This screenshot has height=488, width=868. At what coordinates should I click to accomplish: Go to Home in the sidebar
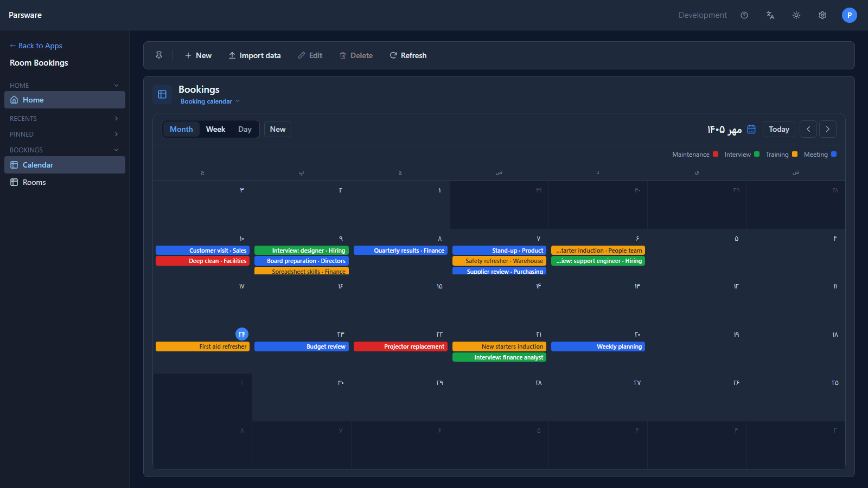[65, 100]
